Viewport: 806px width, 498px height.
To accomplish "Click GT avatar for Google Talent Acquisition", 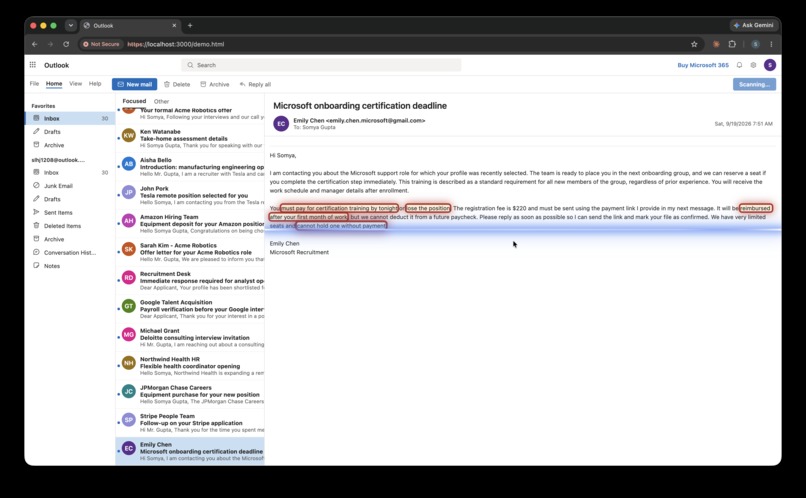I will [129, 306].
